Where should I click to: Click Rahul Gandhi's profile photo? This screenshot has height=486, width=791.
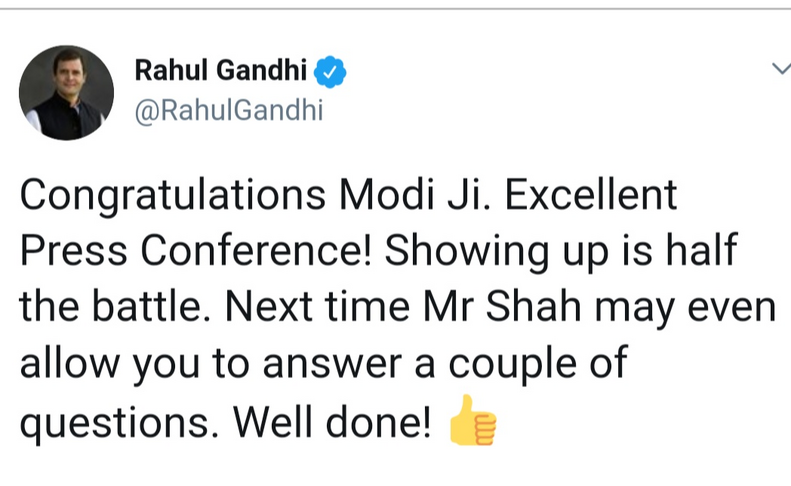66,92
